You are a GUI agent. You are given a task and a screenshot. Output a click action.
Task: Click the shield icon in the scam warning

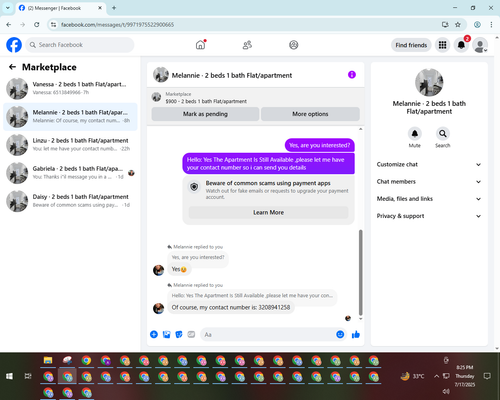click(194, 187)
